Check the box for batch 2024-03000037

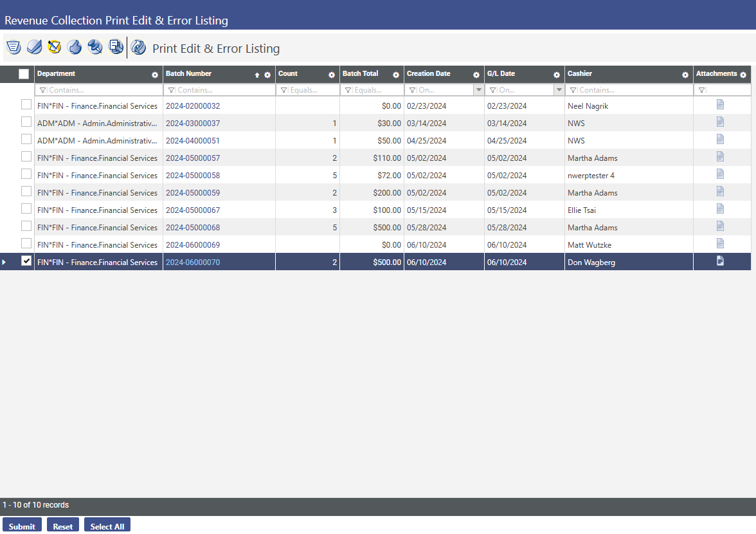[x=26, y=122]
